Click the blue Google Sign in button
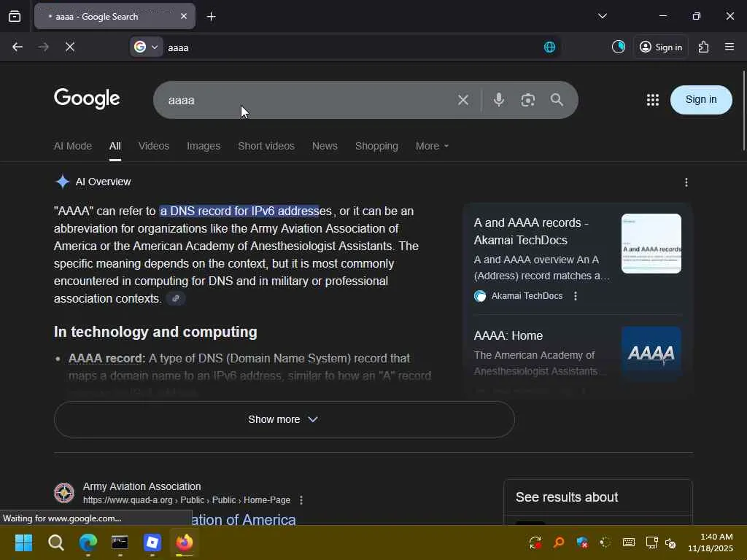 [x=701, y=99]
